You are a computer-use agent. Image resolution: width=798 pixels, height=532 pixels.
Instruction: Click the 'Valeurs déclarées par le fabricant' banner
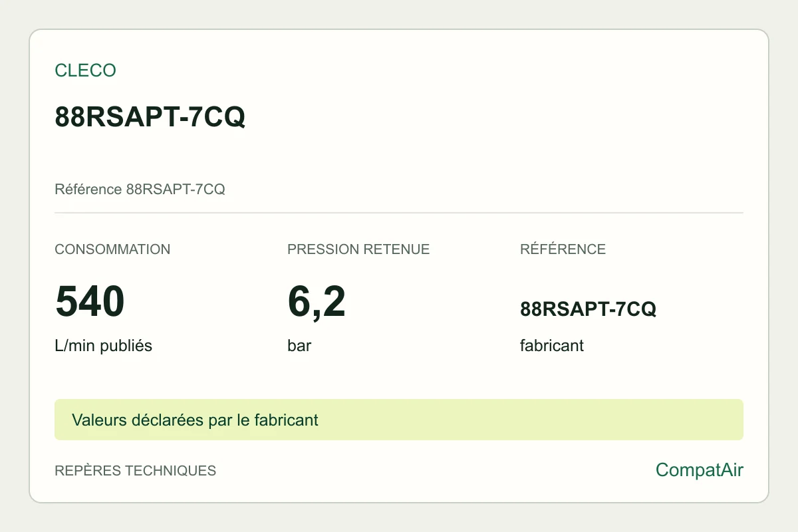pos(399,420)
